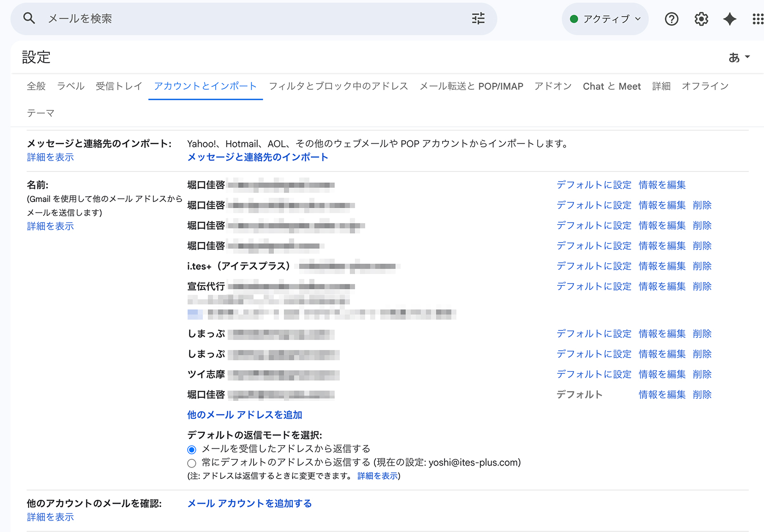Delete the ツイ志摩 address entry
This screenshot has width=764, height=532.
pos(702,374)
